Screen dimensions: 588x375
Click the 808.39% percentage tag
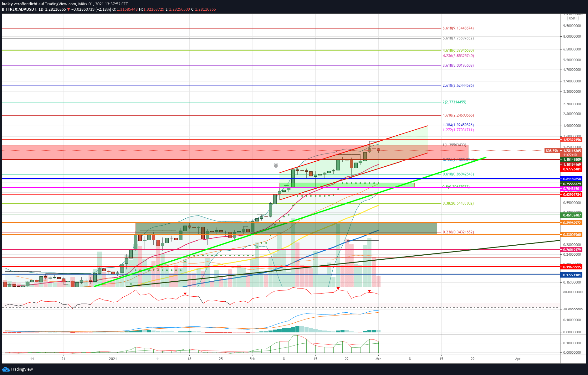pos(552,151)
